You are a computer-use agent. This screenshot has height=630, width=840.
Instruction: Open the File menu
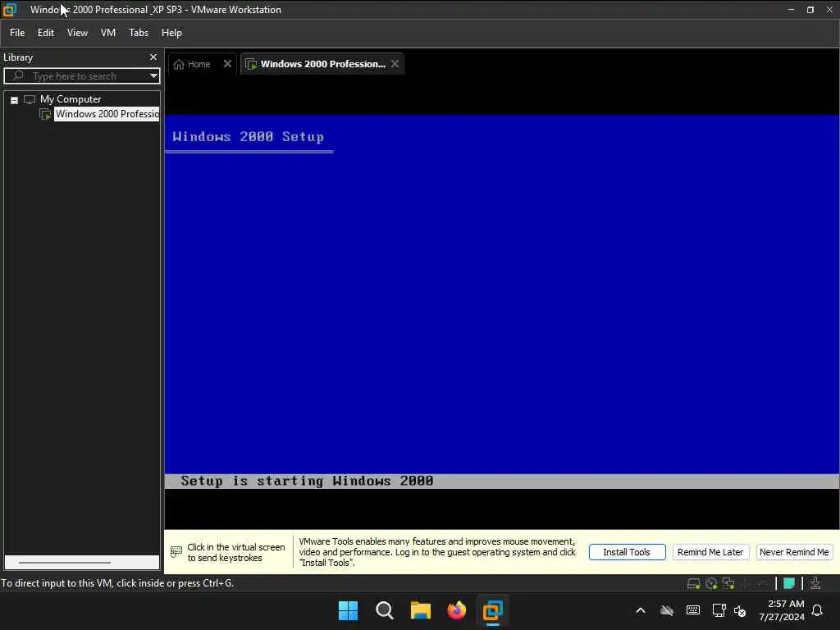point(17,33)
